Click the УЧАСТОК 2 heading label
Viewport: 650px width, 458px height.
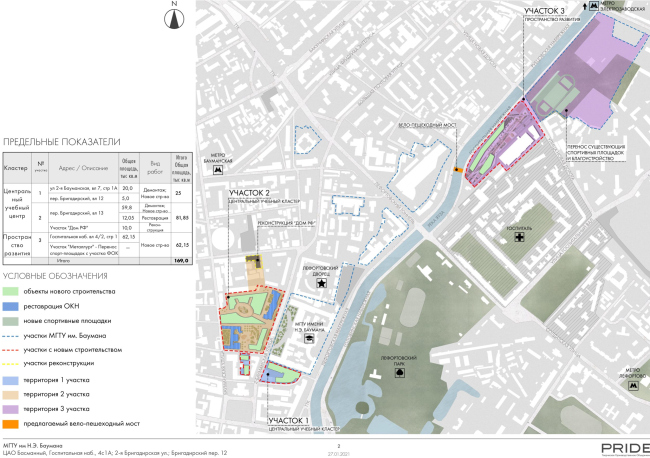coord(248,193)
